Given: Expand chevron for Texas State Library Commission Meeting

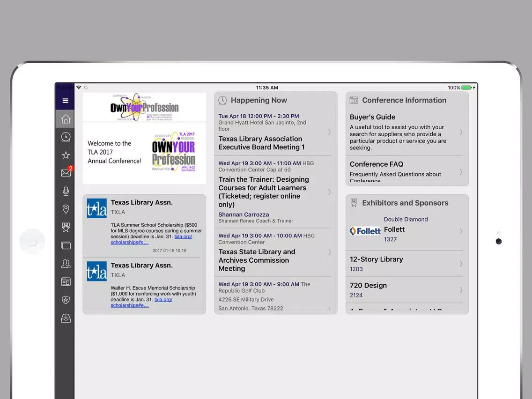Looking at the screenshot, I should tap(329, 252).
